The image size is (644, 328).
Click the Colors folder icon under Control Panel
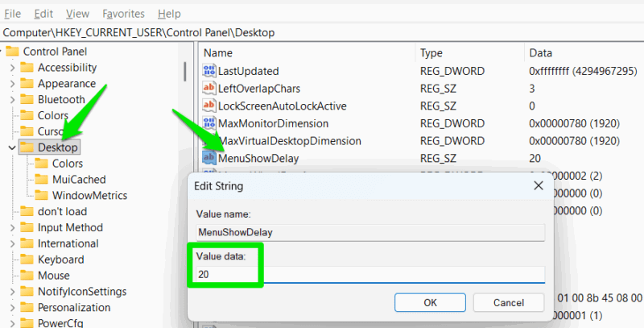point(27,115)
